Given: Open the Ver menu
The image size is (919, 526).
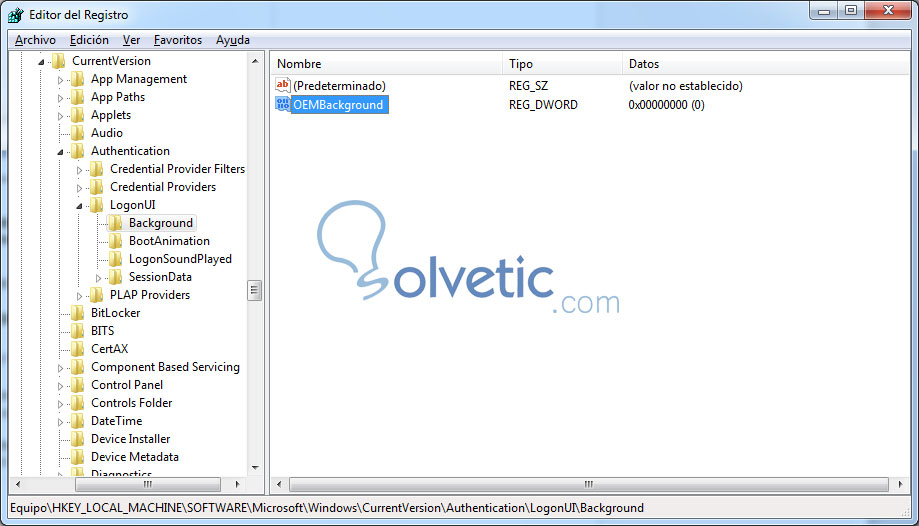Looking at the screenshot, I should pyautogui.click(x=131, y=40).
